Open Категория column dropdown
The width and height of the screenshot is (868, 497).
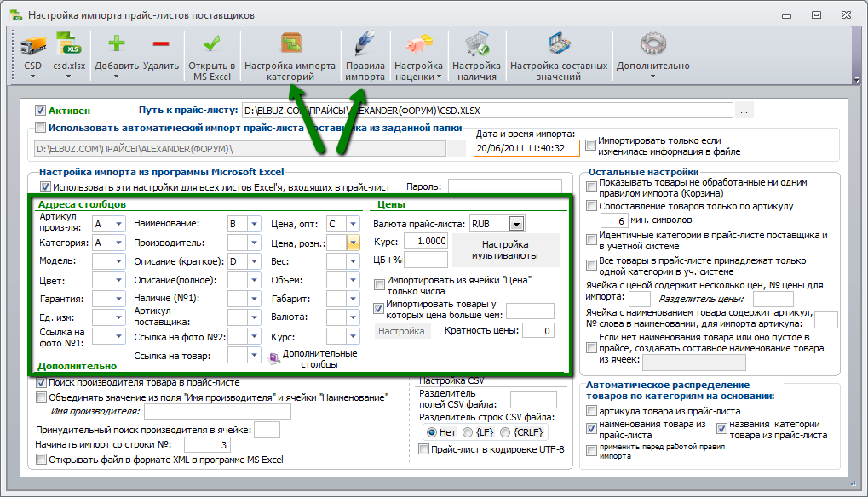tap(119, 243)
